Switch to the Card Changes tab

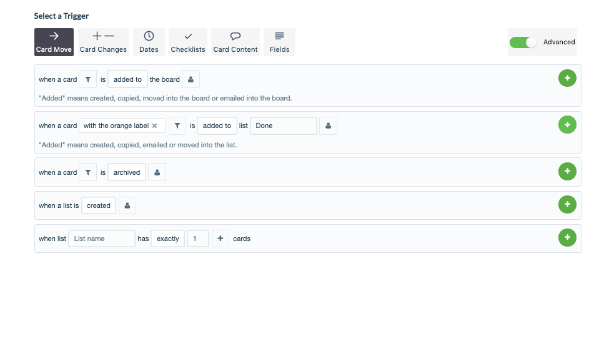point(102,42)
